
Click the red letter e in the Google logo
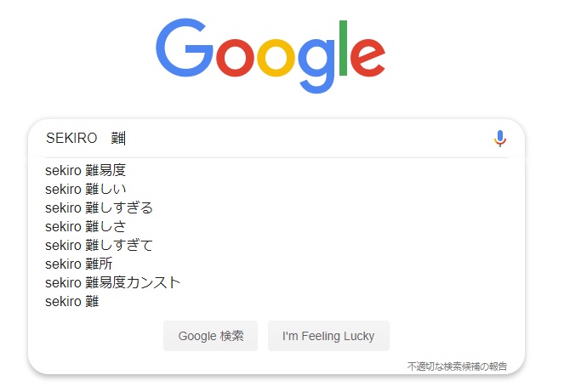pos(367,57)
